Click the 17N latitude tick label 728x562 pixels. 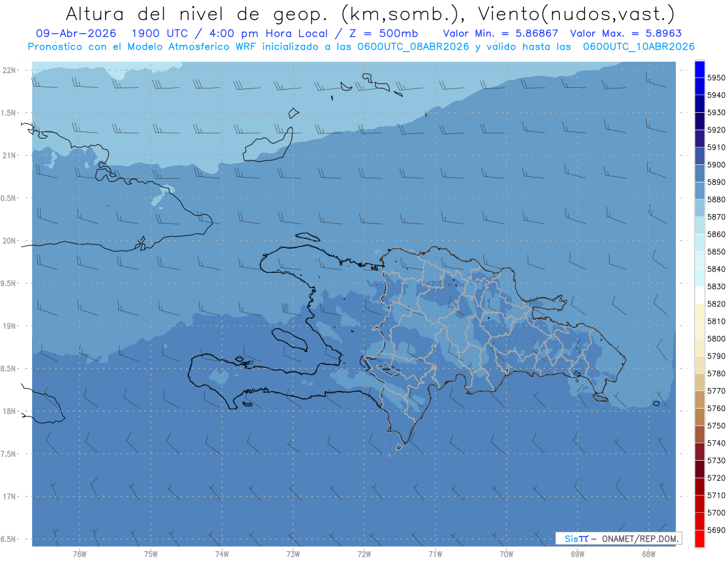point(8,497)
